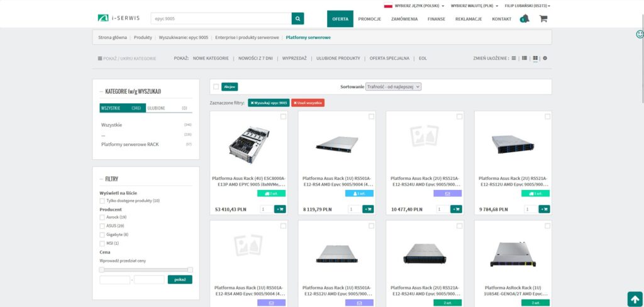This screenshot has height=307, width=644.
Task: Open layout settings gear
Action: pyautogui.click(x=545, y=59)
